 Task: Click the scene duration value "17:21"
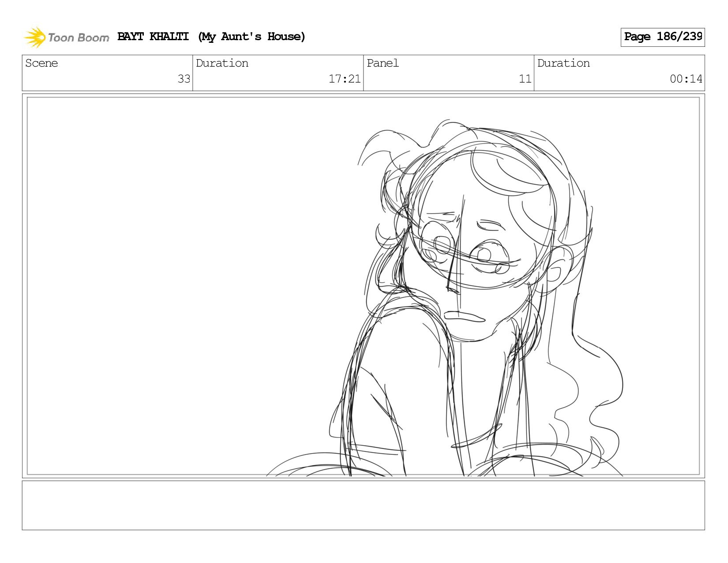(x=345, y=79)
